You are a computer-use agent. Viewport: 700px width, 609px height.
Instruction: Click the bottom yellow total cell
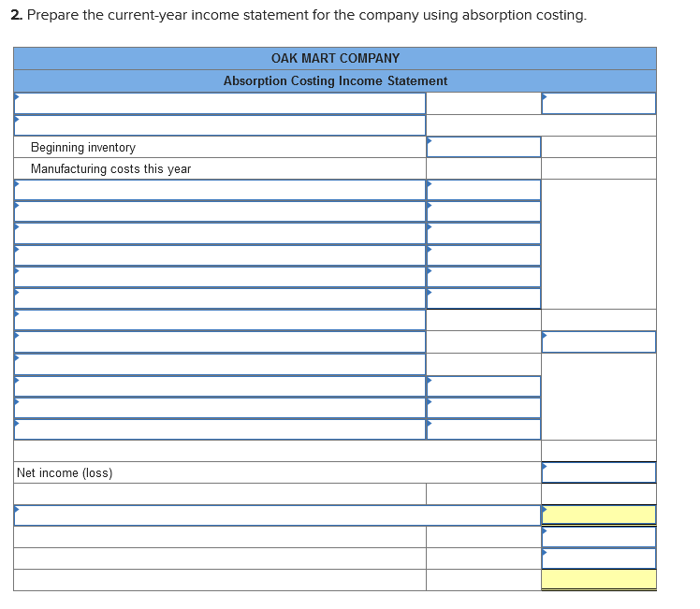click(599, 580)
